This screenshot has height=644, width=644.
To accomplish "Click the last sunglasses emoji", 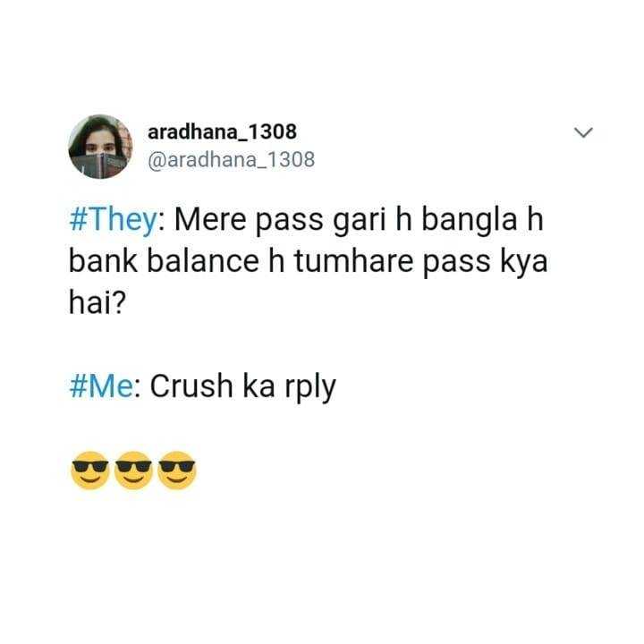I will (x=177, y=470).
